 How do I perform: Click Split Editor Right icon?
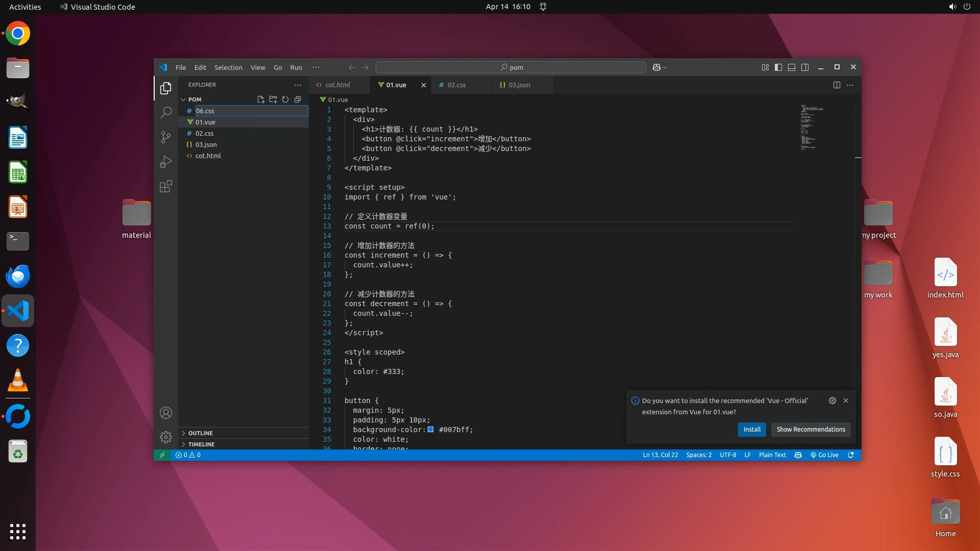[x=837, y=85]
